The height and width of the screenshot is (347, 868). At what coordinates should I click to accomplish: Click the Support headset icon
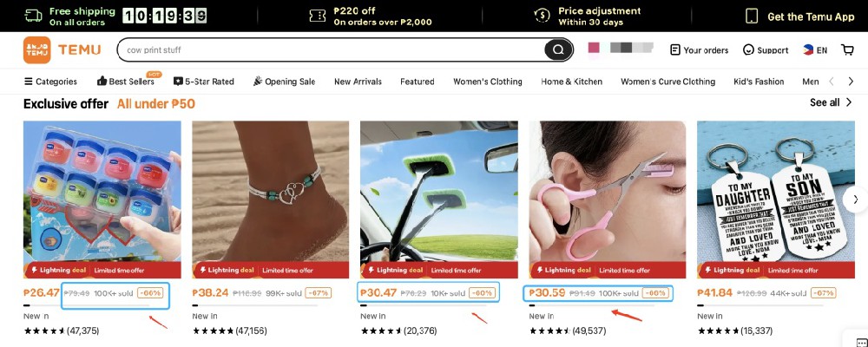click(x=748, y=49)
